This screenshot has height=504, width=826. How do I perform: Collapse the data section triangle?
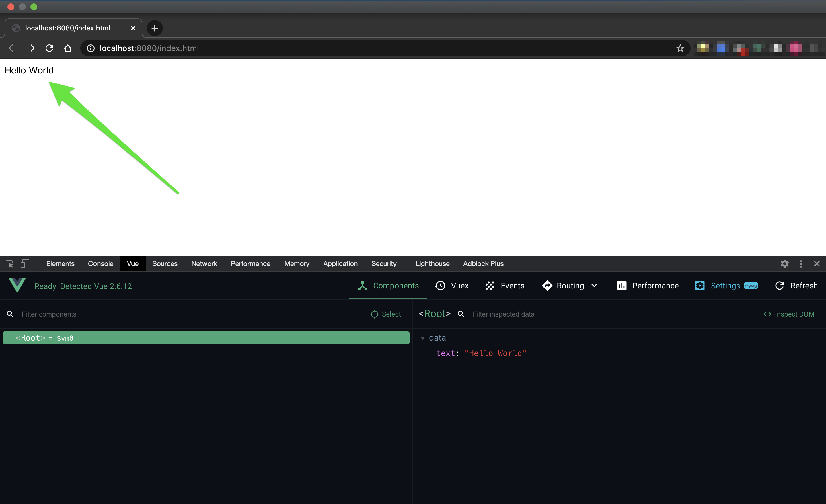[422, 338]
